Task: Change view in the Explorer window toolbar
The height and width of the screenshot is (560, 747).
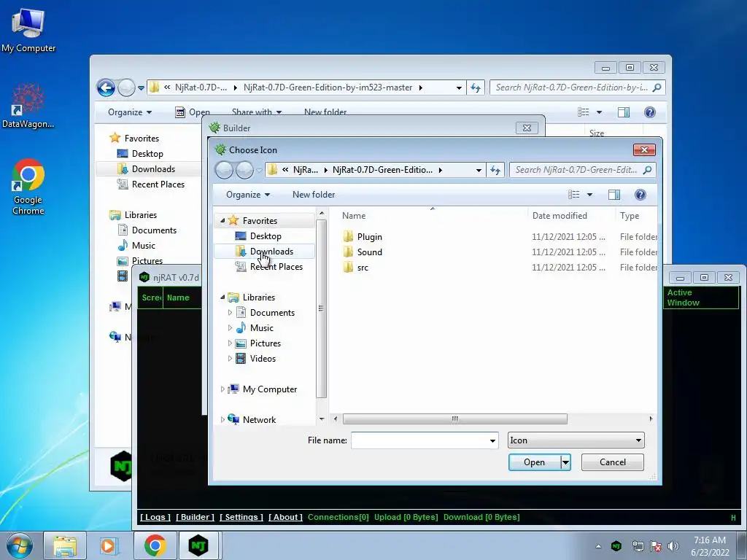Action: [583, 112]
